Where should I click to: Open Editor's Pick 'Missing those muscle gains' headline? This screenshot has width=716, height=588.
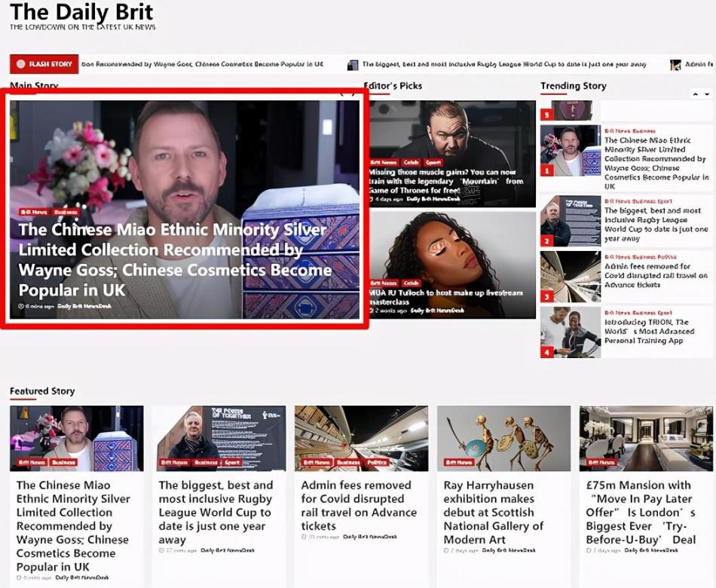(446, 181)
